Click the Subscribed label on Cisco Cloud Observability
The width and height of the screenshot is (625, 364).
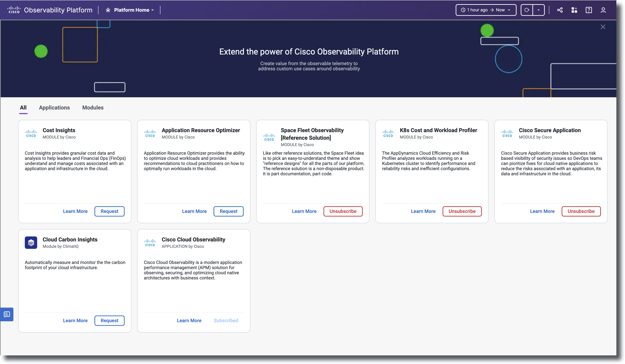click(226, 321)
